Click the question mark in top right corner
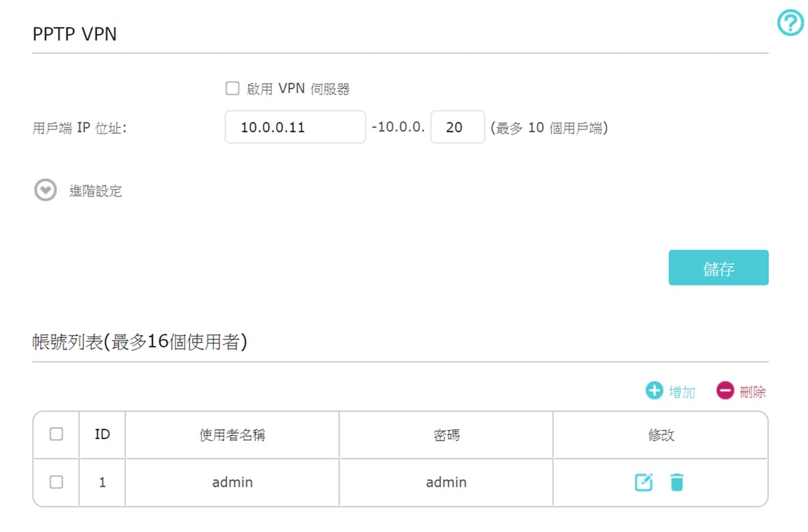Image resolution: width=808 pixels, height=532 pixels. click(x=789, y=23)
